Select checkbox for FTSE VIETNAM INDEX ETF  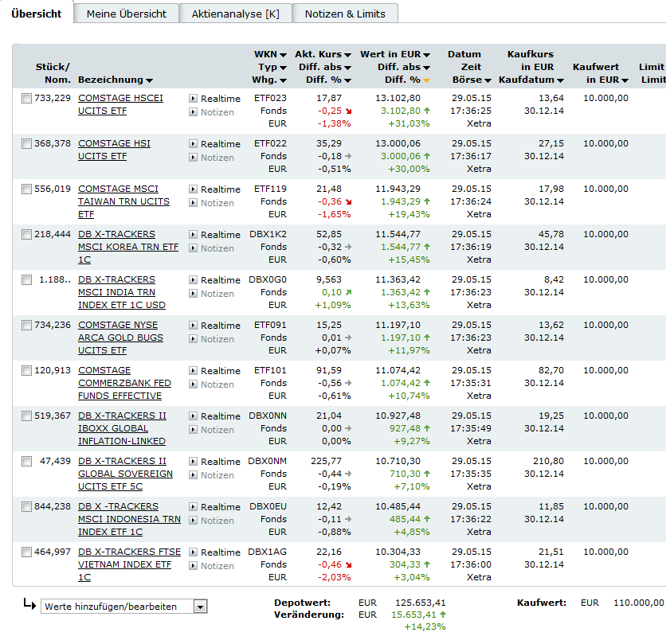click(26, 552)
